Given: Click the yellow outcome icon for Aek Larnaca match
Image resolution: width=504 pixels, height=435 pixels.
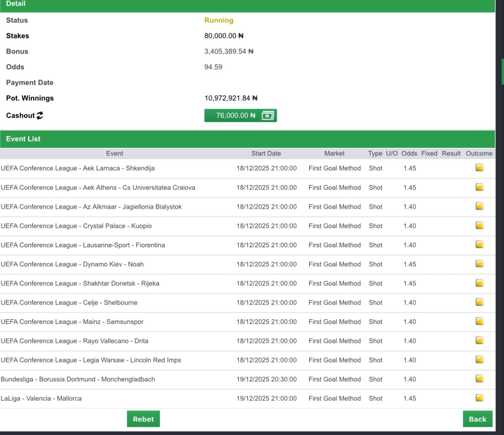Looking at the screenshot, I should click(x=479, y=168).
